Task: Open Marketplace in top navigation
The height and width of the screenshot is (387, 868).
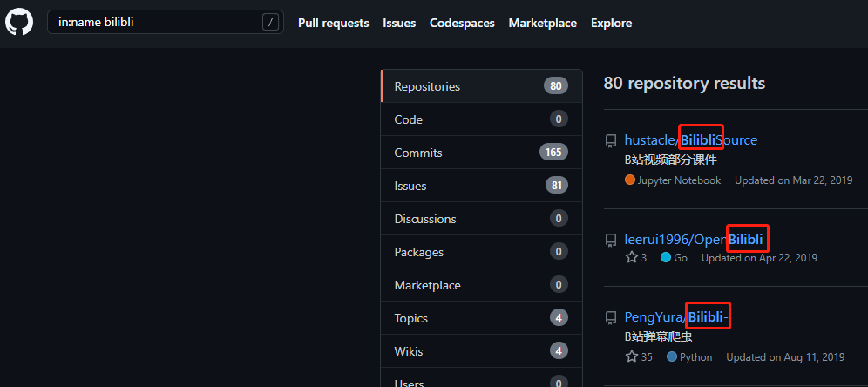Action: [542, 23]
